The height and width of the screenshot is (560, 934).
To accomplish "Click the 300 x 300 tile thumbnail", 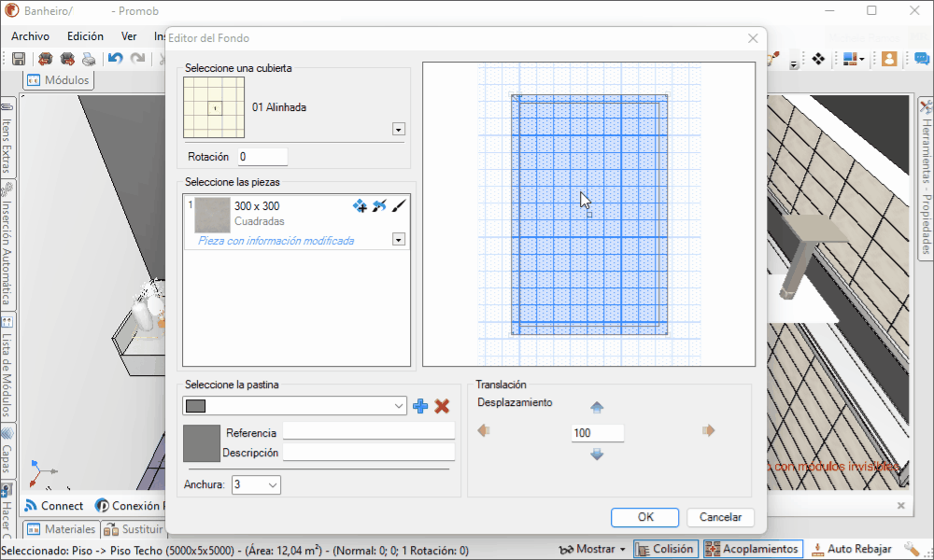I will (x=213, y=216).
